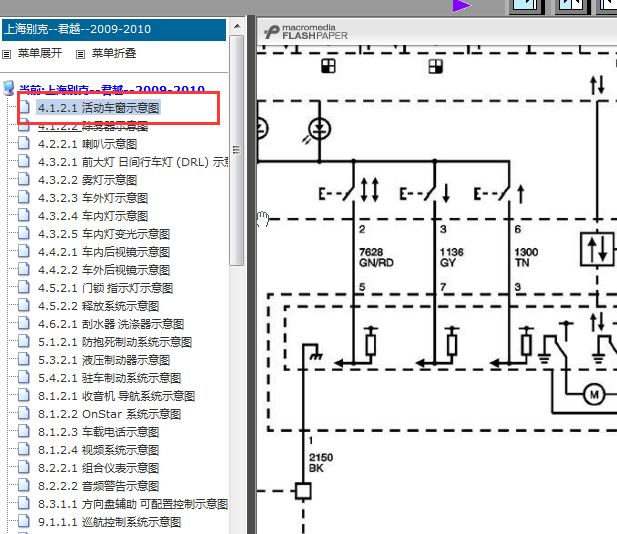The height and width of the screenshot is (534, 617).
Task: Click the tree panel vertical scrollbar thumb
Action: tap(236, 150)
